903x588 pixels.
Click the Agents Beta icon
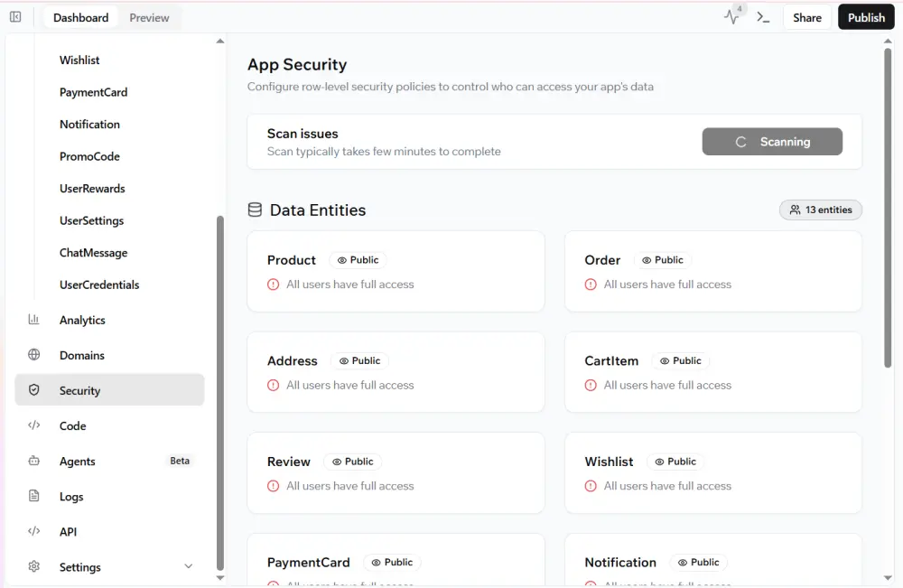(x=33, y=461)
